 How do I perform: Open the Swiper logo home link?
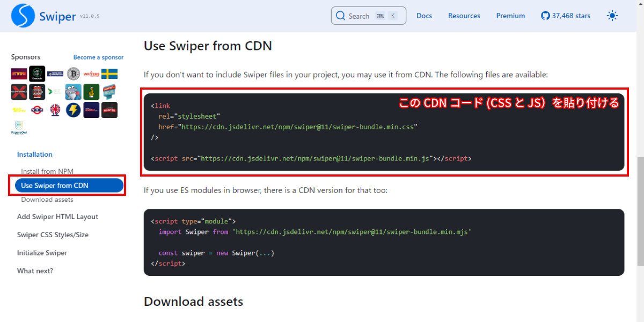(x=43, y=16)
